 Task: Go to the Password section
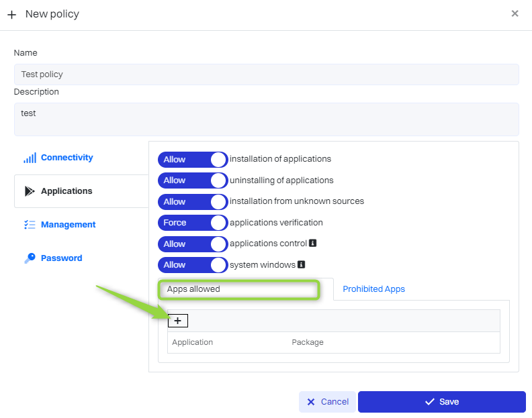click(x=61, y=258)
